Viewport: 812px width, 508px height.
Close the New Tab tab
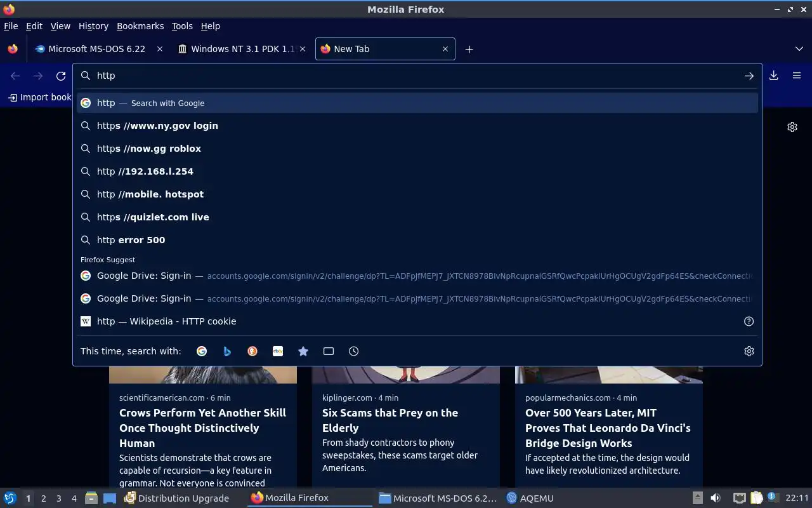tap(445, 49)
